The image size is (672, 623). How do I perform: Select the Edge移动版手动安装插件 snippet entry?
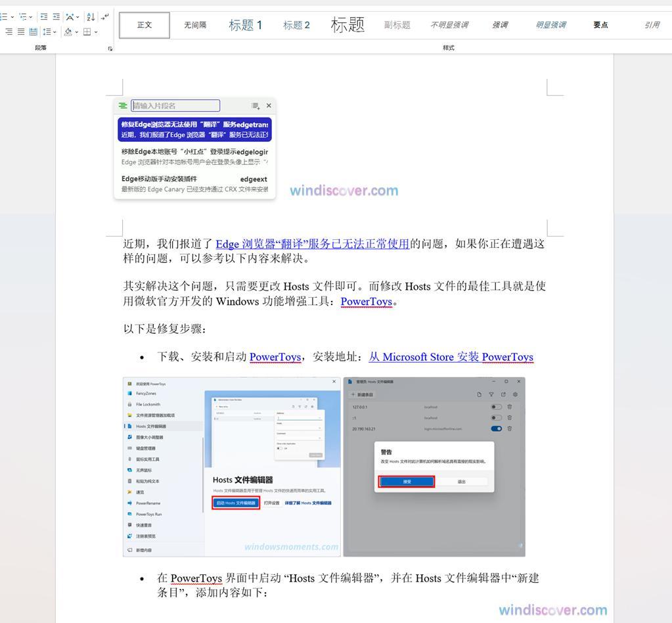(x=194, y=183)
